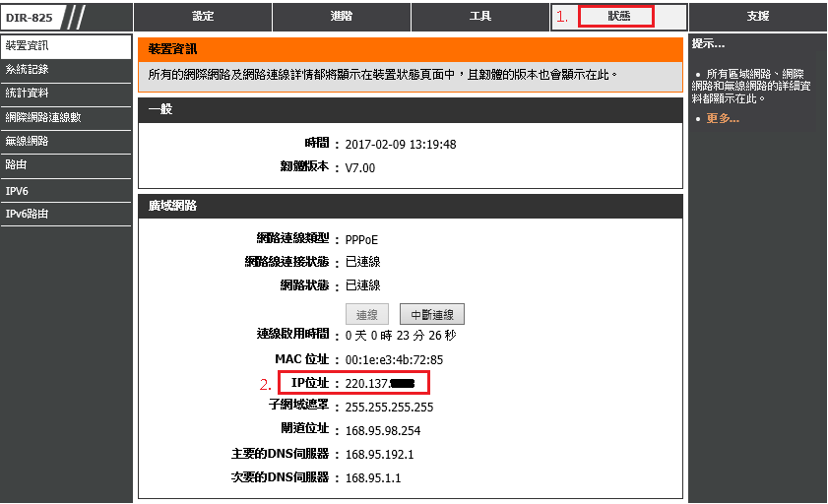This screenshot has width=828, height=504.
Task: Select the 狀態 tab
Action: click(617, 17)
